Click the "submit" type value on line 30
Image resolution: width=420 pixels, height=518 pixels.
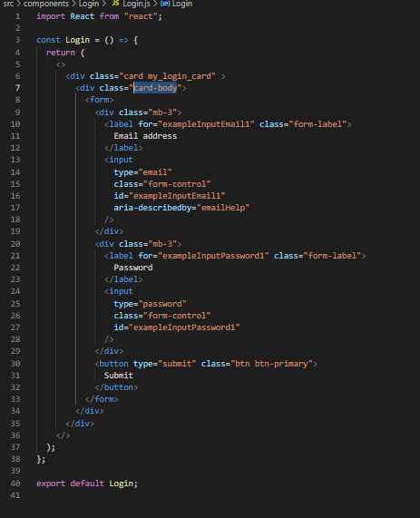pos(177,364)
